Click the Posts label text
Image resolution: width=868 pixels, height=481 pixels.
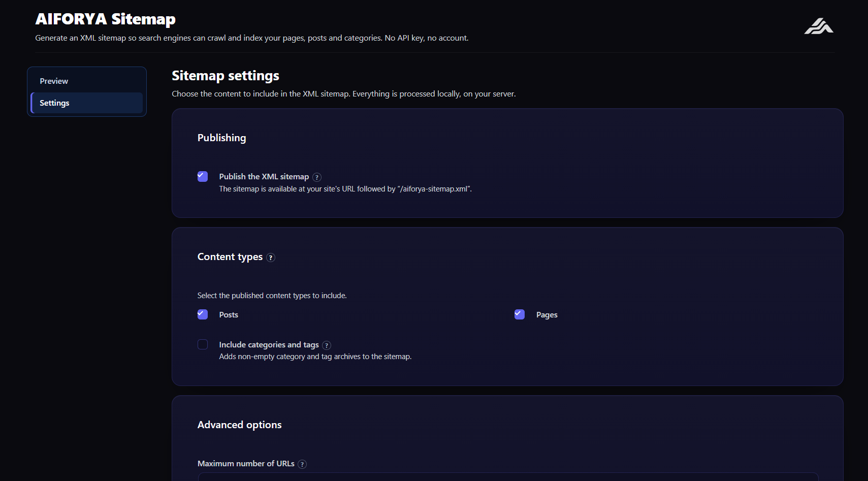[229, 315]
